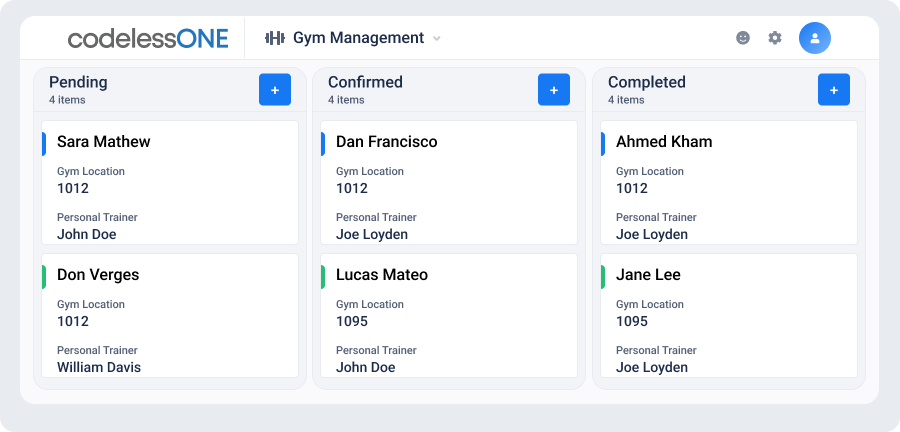Add item to Pending column
This screenshot has height=432, width=900.
[x=275, y=89]
